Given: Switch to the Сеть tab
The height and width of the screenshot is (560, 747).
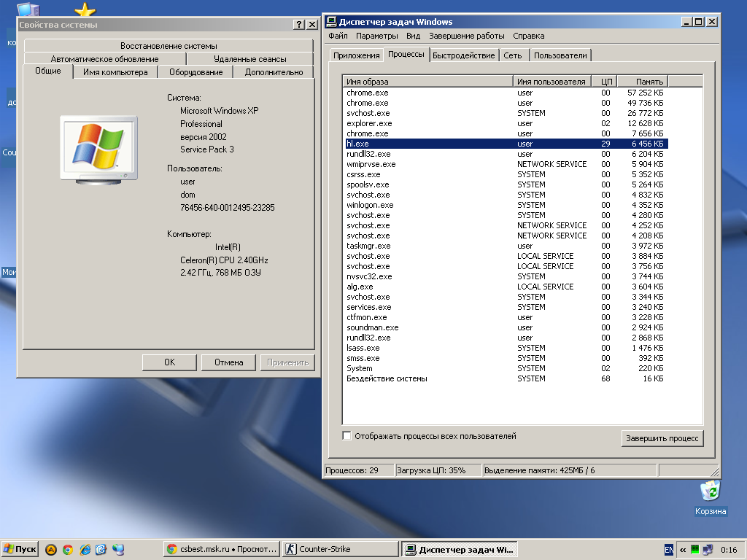Looking at the screenshot, I should tap(513, 55).
